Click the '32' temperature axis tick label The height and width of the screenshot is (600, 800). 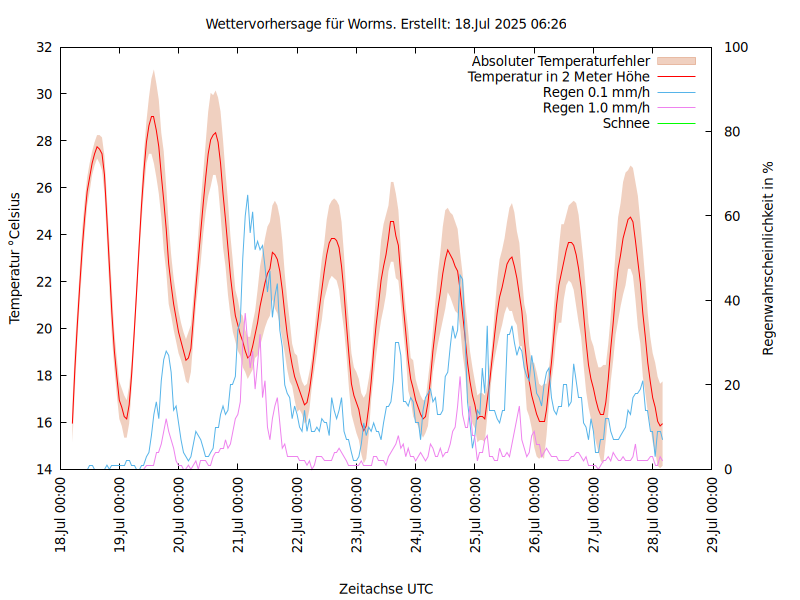click(44, 47)
